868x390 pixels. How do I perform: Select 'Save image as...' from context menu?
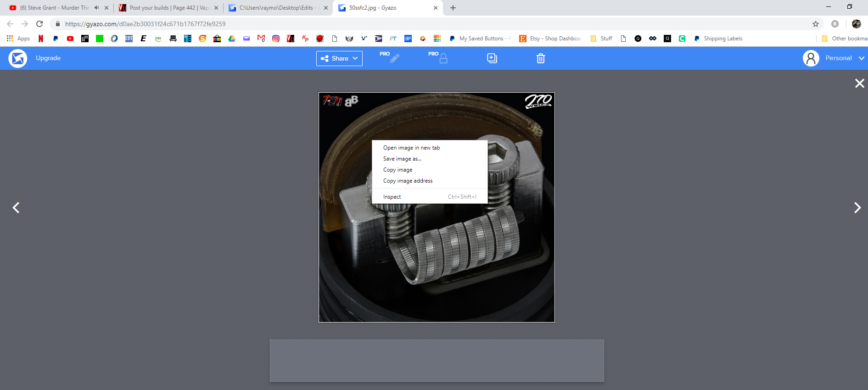point(402,159)
